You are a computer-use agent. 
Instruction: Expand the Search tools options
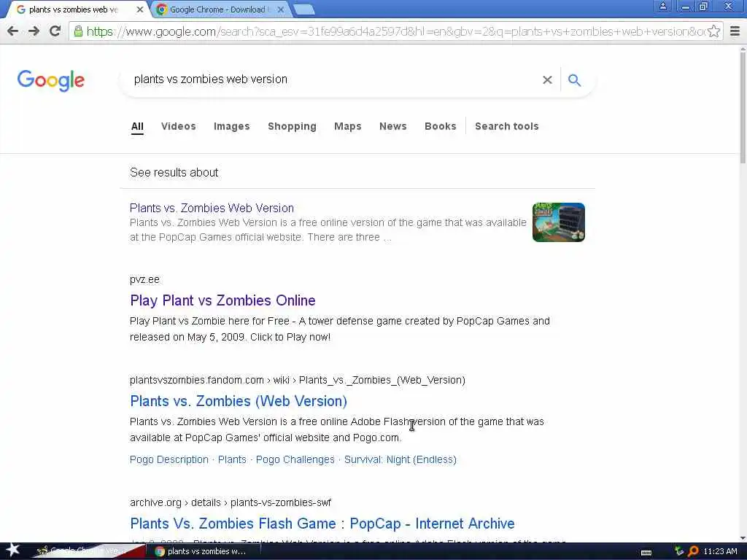(507, 127)
